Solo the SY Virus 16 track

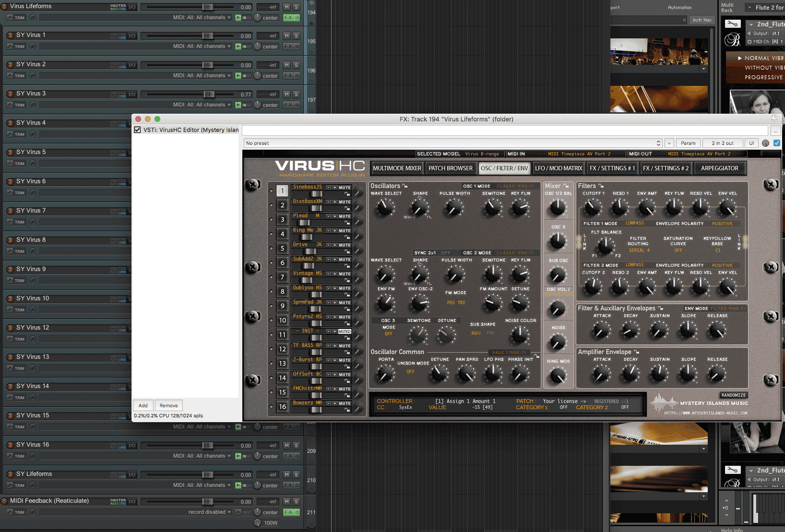point(296,445)
